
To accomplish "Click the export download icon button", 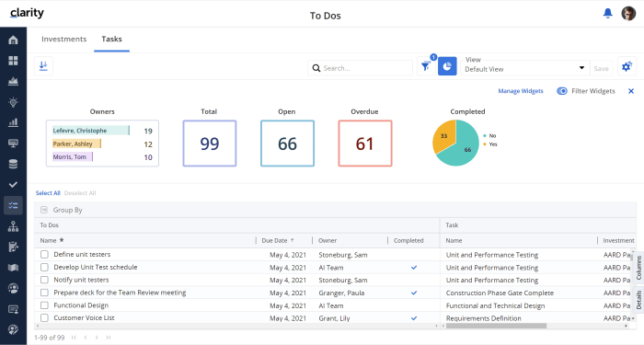I will (x=43, y=65).
